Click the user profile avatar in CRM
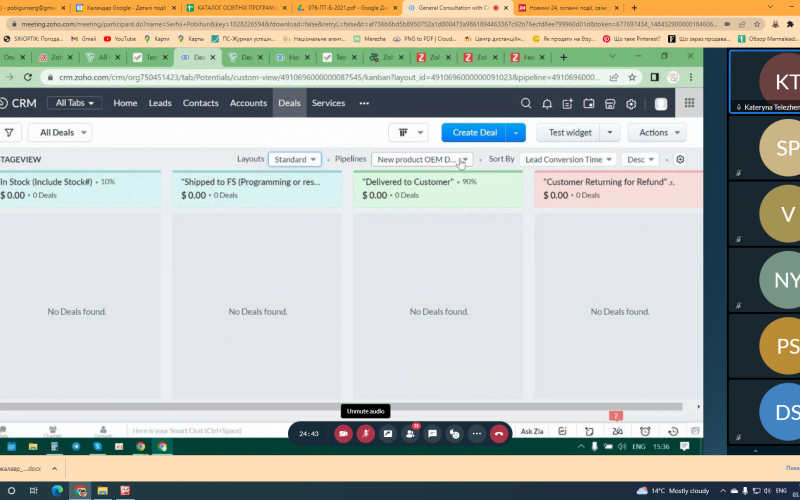The width and height of the screenshot is (800, 500). [661, 104]
